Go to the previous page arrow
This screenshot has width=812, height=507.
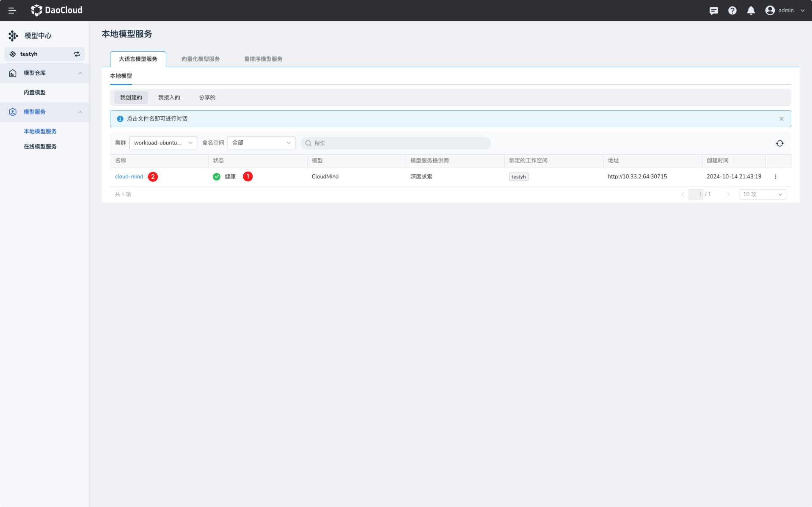coord(683,195)
